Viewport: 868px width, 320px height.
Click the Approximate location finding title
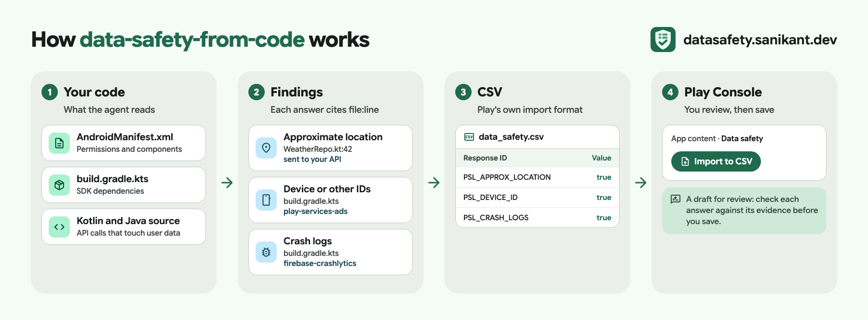(x=333, y=137)
